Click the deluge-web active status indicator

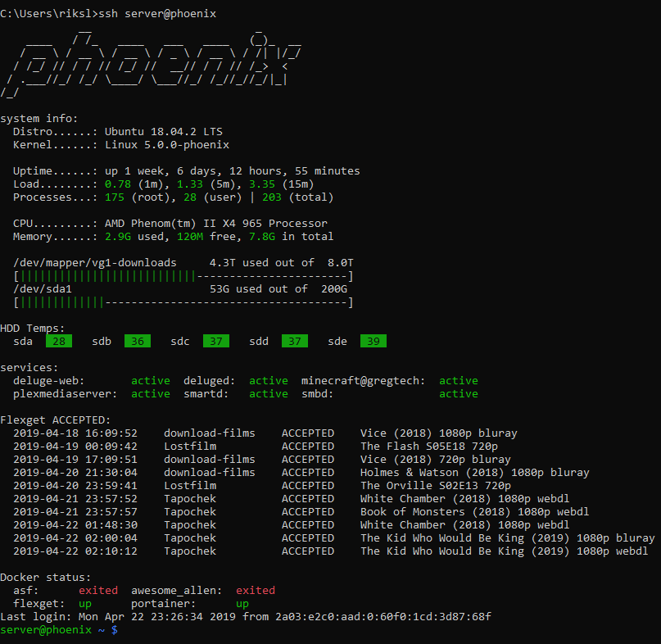pos(150,380)
